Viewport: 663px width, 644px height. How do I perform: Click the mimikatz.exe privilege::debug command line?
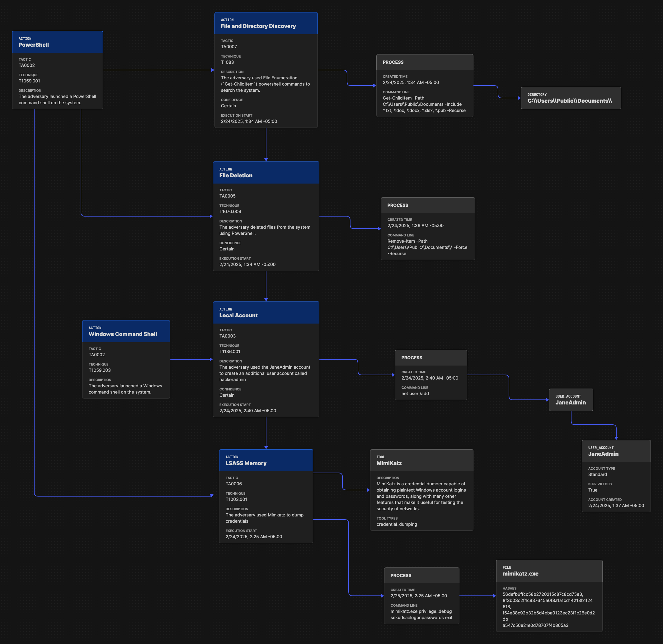point(421,614)
